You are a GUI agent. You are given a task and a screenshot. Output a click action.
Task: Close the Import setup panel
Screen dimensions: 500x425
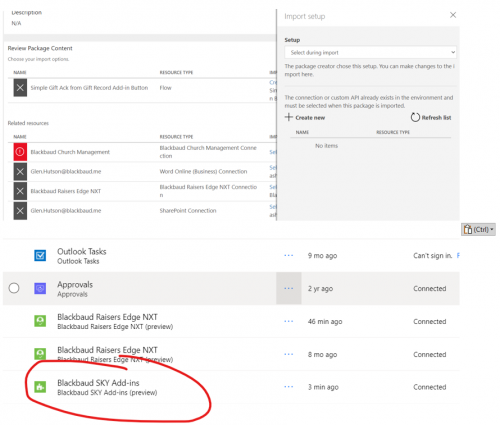pos(453,15)
